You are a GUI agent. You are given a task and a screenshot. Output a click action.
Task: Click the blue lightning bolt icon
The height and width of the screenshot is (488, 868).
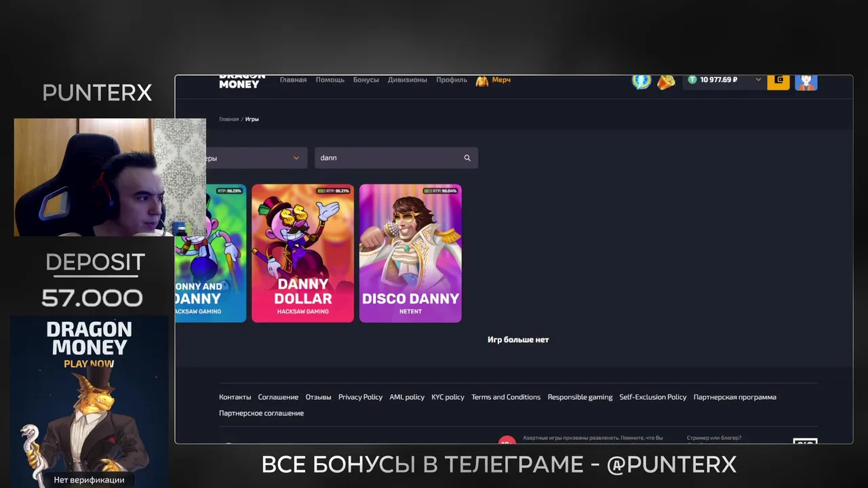tap(642, 81)
